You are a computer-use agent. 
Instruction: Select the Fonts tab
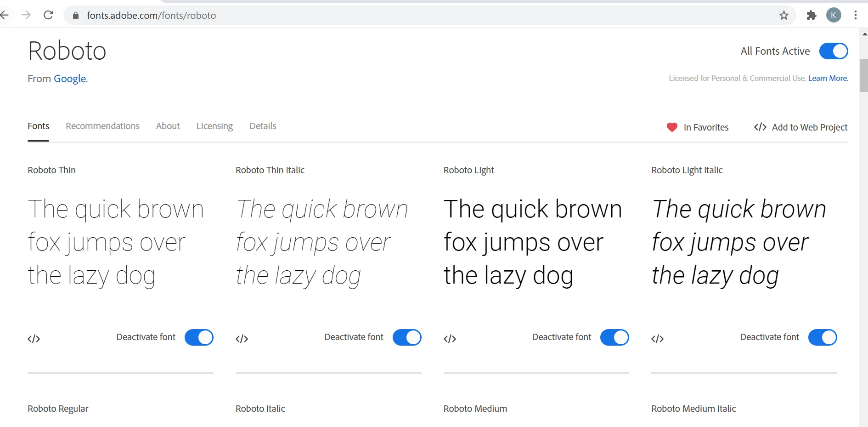pos(39,126)
